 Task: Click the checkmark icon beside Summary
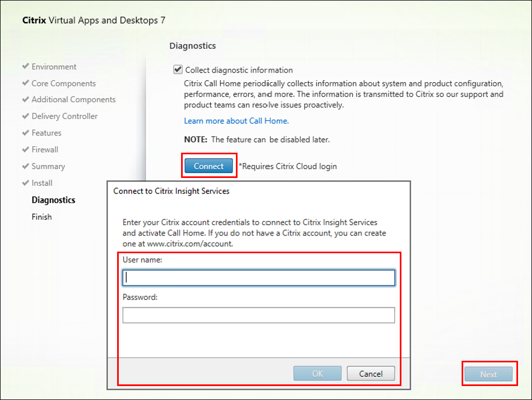25,166
